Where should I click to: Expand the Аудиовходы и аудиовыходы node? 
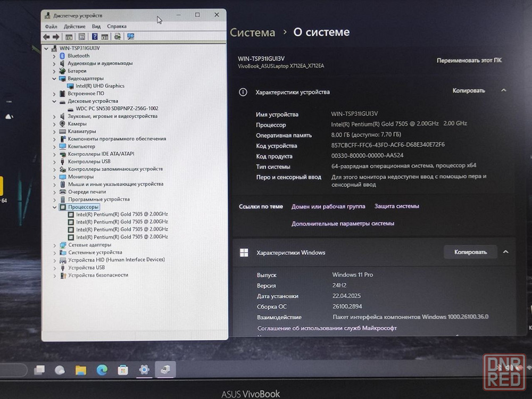[x=54, y=63]
